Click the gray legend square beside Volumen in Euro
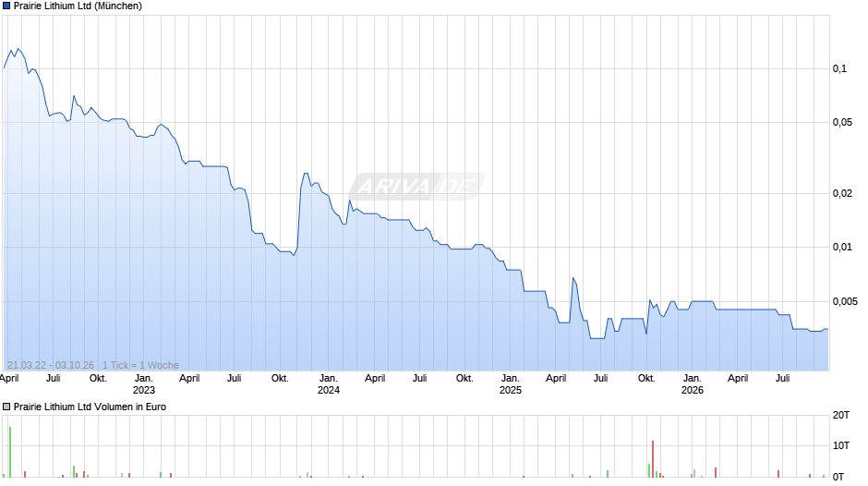 [6, 407]
